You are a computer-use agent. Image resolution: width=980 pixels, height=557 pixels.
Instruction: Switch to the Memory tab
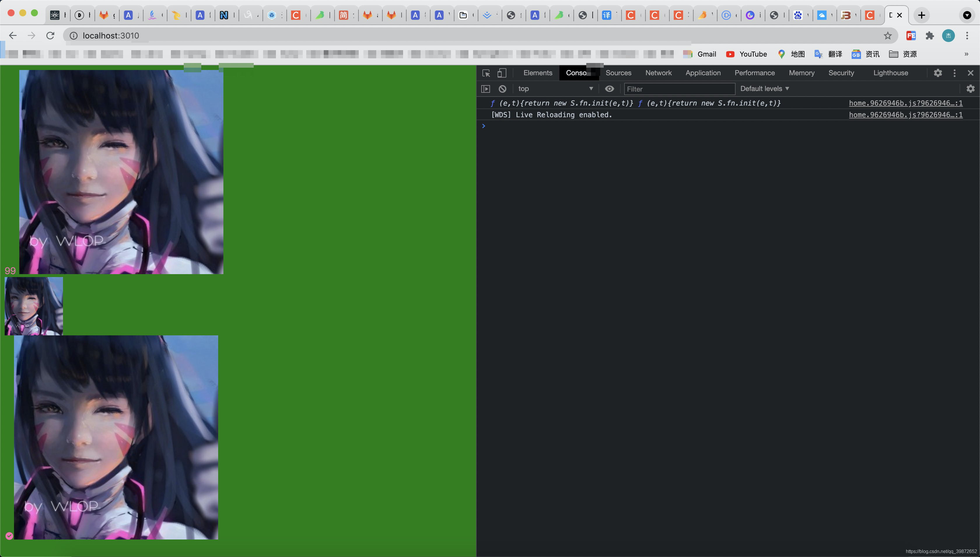(x=801, y=73)
